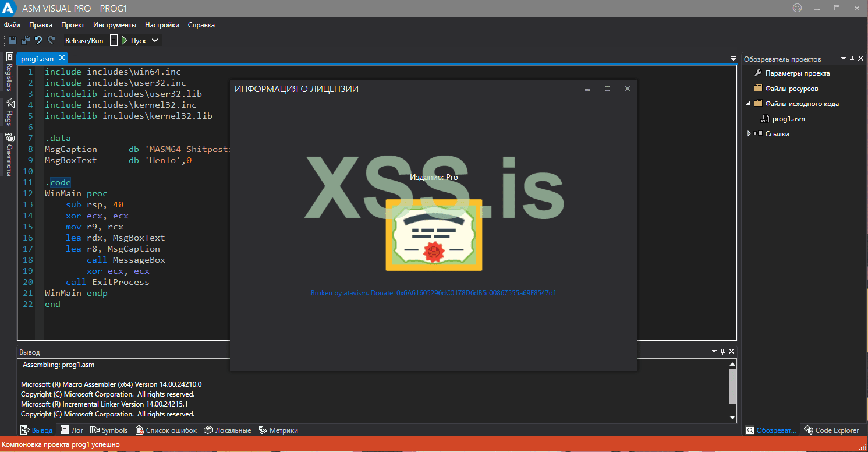This screenshot has width=868, height=452.
Task: Close the prog1.asm editor tab
Action: (x=62, y=58)
